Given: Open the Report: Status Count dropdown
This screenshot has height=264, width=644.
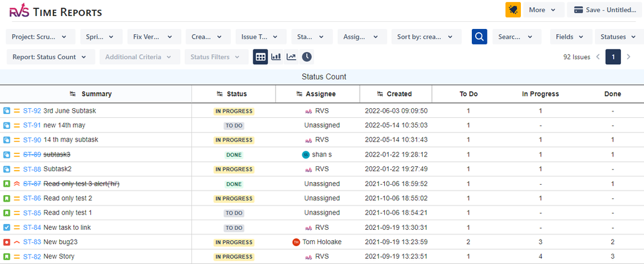Looking at the screenshot, I should click(x=50, y=57).
